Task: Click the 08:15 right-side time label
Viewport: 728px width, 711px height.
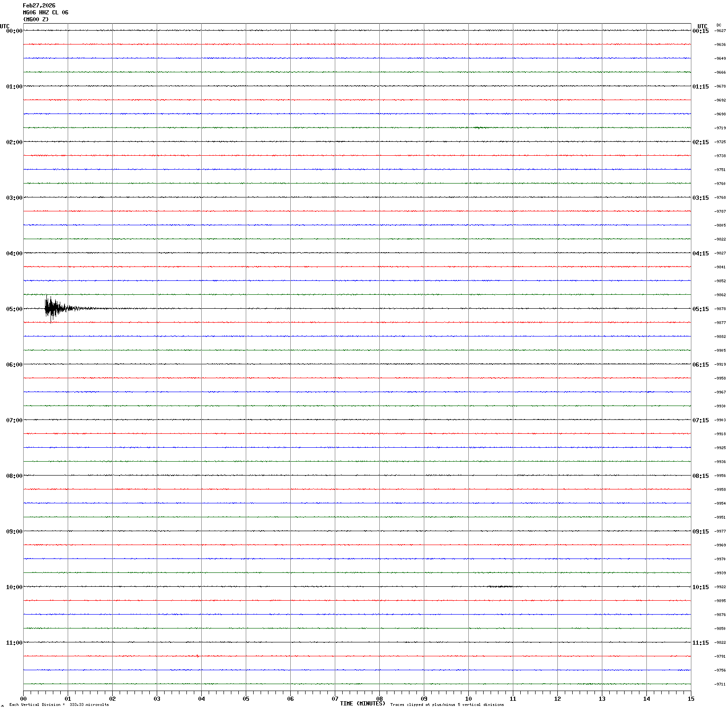Action: coord(700,476)
